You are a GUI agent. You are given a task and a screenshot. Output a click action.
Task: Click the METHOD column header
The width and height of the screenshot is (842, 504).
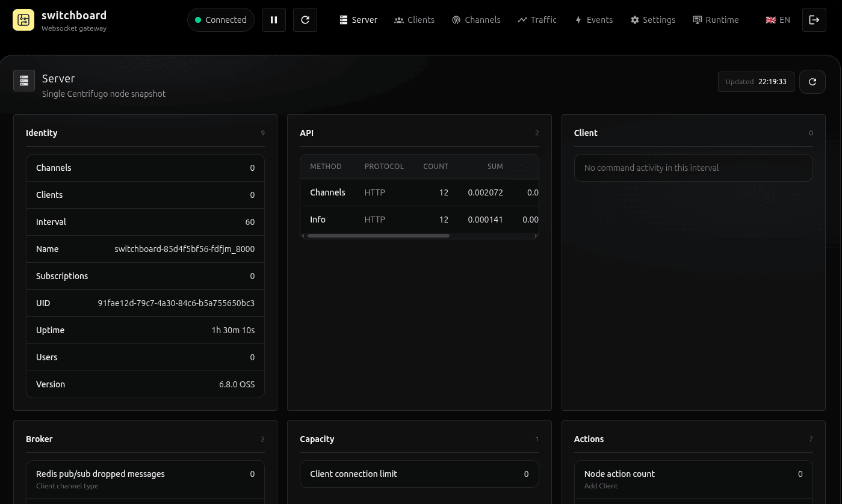click(326, 167)
